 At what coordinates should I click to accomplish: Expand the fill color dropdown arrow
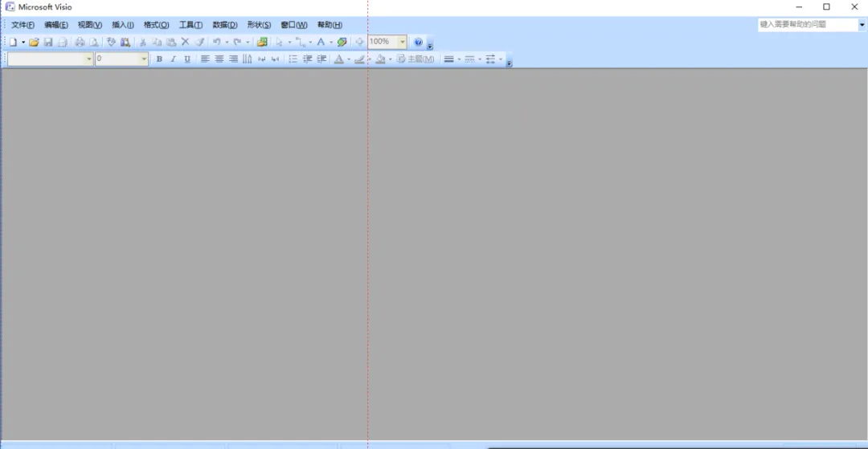point(391,59)
